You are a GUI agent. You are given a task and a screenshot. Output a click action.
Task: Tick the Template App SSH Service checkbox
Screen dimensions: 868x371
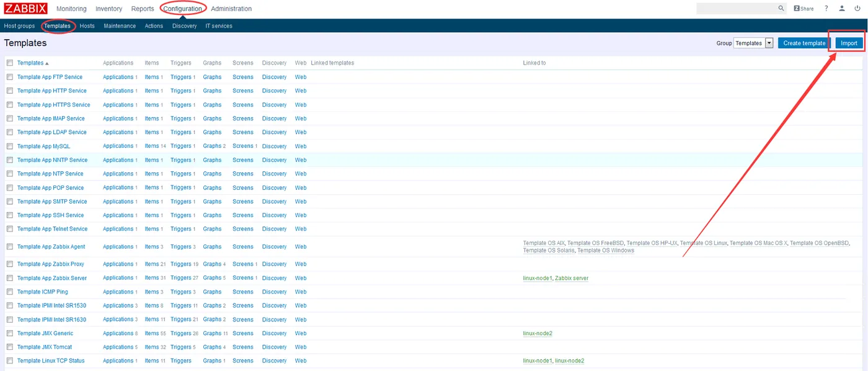click(x=9, y=215)
